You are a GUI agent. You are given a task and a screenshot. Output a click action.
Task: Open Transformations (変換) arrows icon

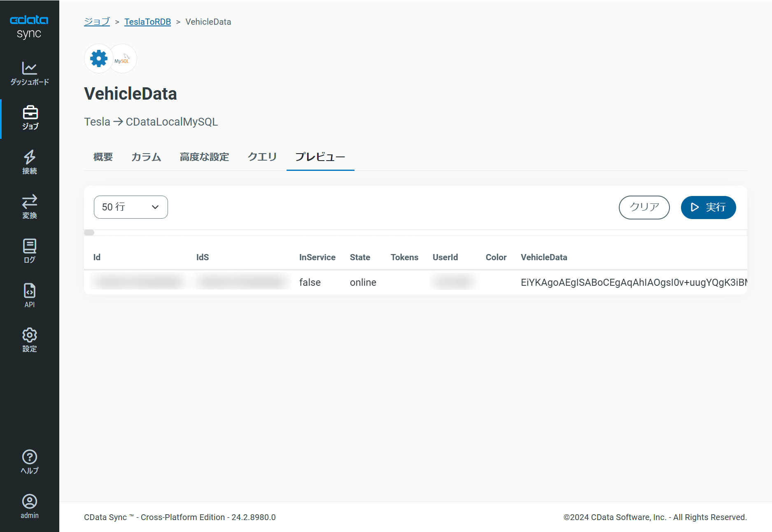pos(30,207)
